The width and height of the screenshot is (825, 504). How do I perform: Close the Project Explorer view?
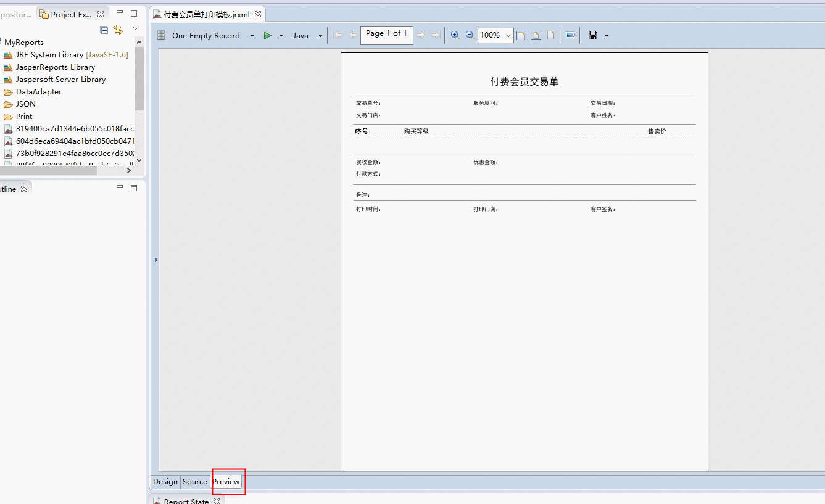point(101,14)
